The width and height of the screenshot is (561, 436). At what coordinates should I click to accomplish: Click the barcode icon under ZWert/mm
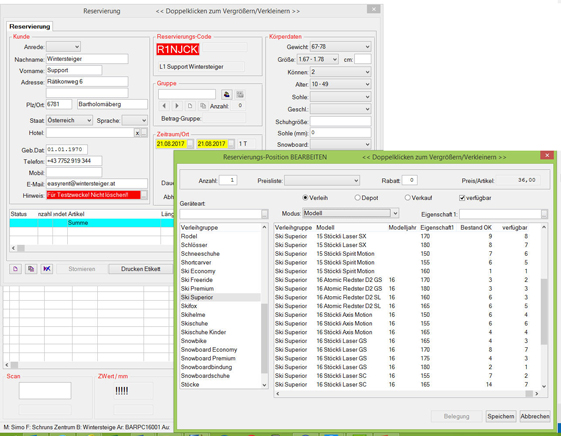122,391
